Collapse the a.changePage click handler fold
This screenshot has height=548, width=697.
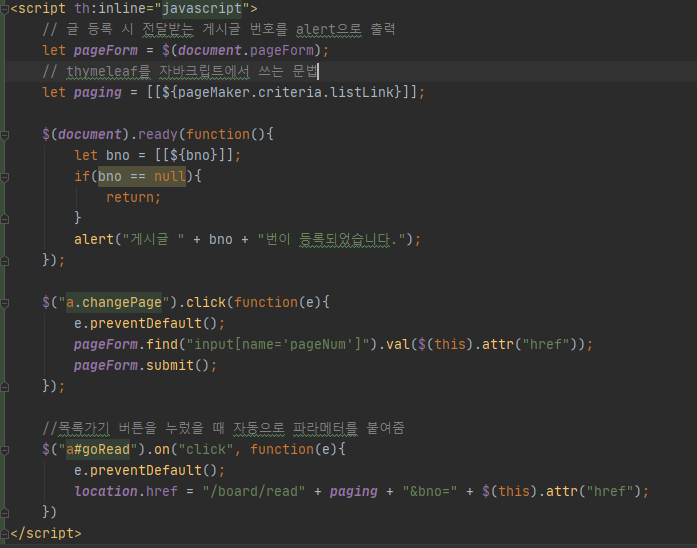4,303
